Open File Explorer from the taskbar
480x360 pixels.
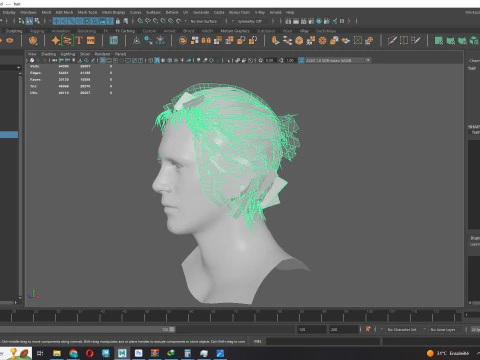coord(57,353)
